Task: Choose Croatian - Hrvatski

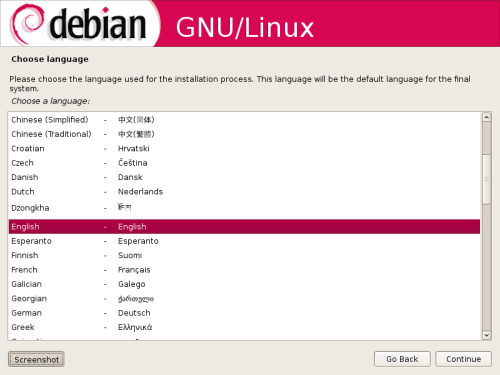Action: pyautogui.click(x=244, y=148)
